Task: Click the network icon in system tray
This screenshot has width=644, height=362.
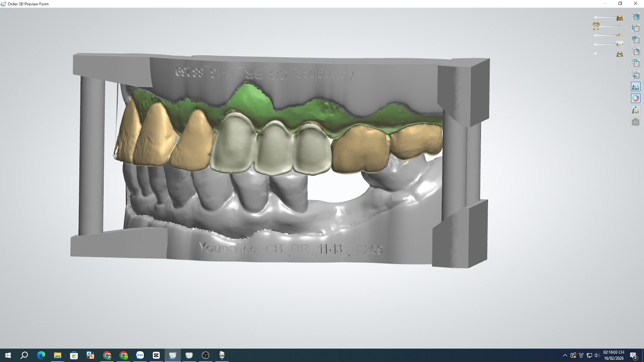Action: (x=589, y=355)
